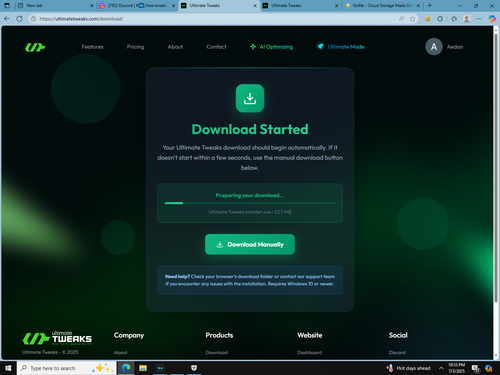Image resolution: width=500 pixels, height=375 pixels.
Task: Click the Ultimate Tweaks footer logo
Action: point(57,338)
